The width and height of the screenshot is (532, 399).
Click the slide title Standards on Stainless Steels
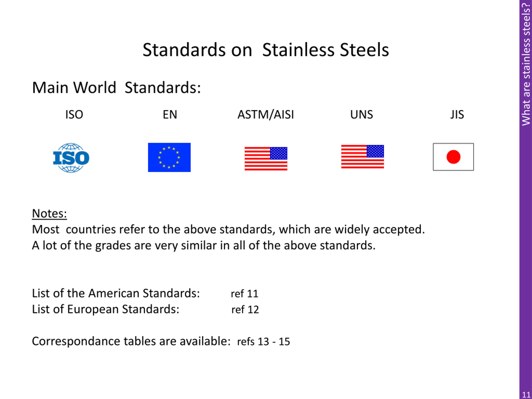coord(266,50)
